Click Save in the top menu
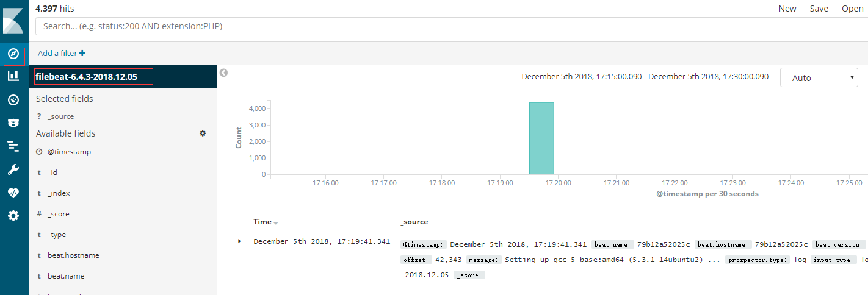 [x=819, y=9]
